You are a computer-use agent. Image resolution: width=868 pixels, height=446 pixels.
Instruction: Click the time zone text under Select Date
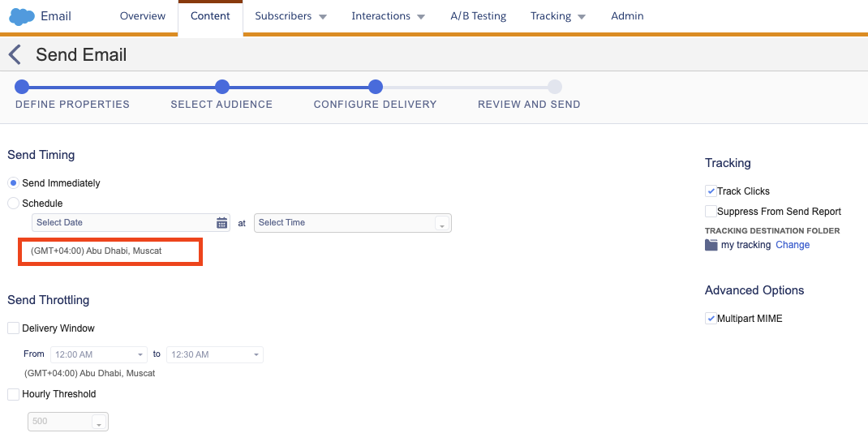coord(97,251)
